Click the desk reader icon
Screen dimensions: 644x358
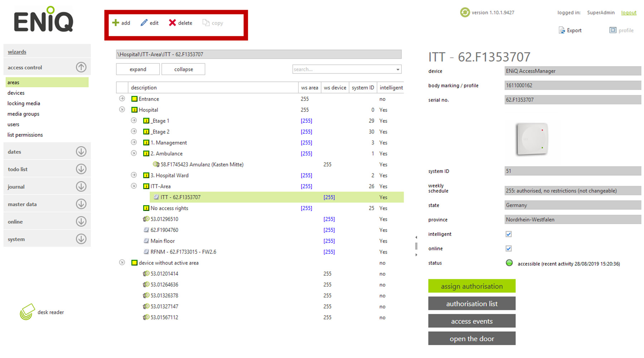(27, 312)
